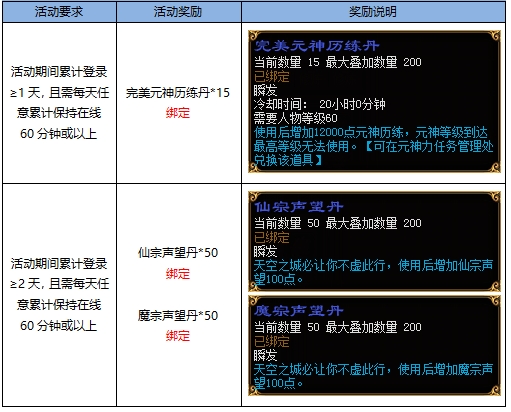Select the 魔宗声望丹*50 reward text

[178, 315]
